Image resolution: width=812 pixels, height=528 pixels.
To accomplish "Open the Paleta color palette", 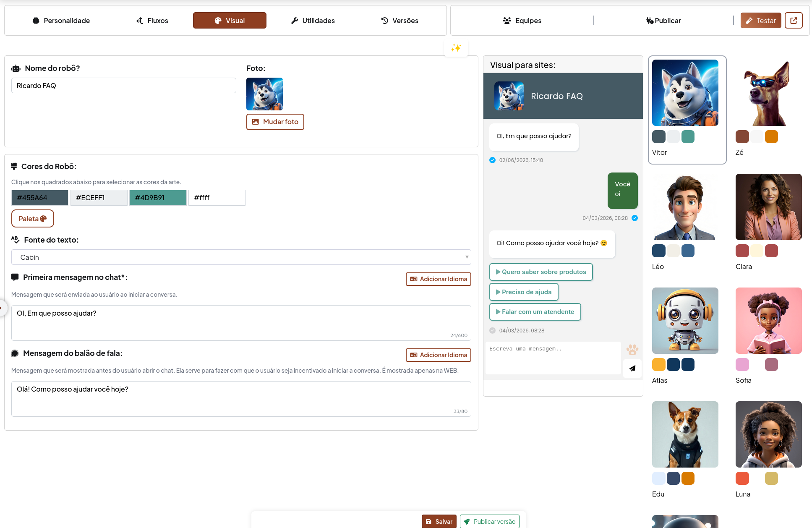I will [33, 219].
